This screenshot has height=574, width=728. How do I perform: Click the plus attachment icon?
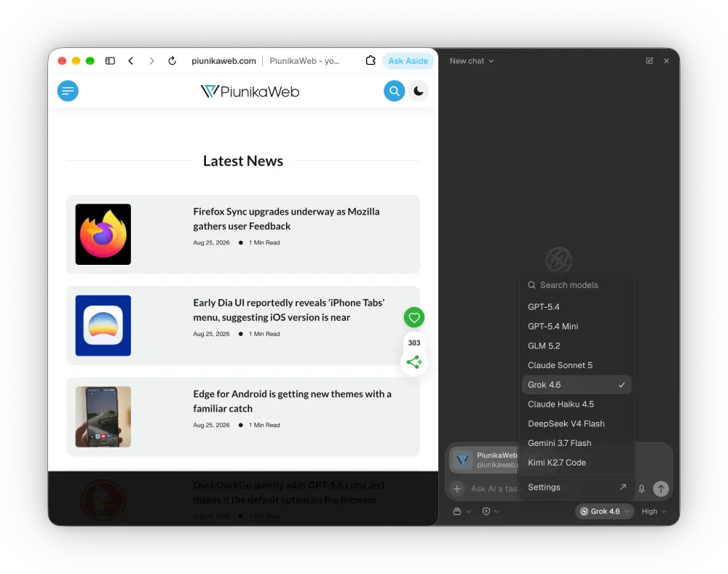point(457,489)
